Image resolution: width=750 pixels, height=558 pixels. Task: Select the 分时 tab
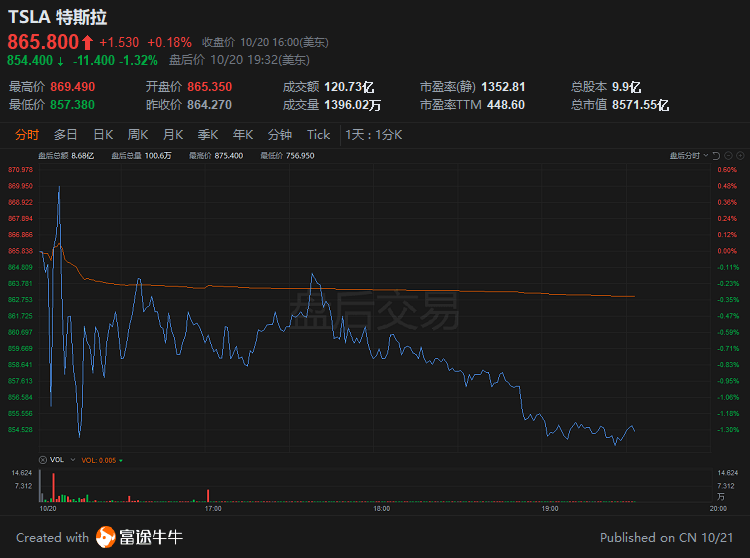[x=27, y=135]
